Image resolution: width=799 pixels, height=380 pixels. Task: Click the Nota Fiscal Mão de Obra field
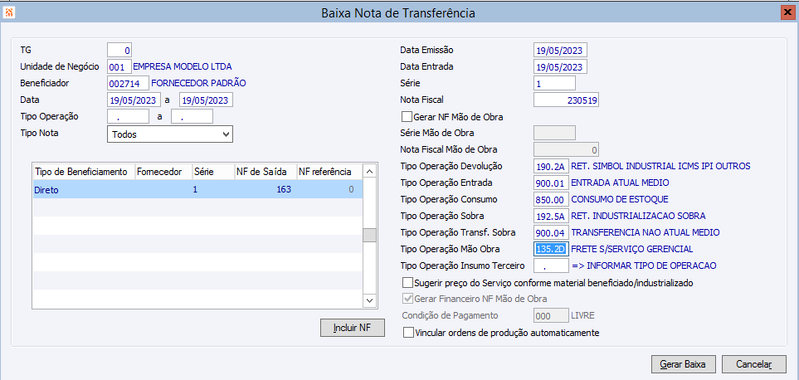566,150
